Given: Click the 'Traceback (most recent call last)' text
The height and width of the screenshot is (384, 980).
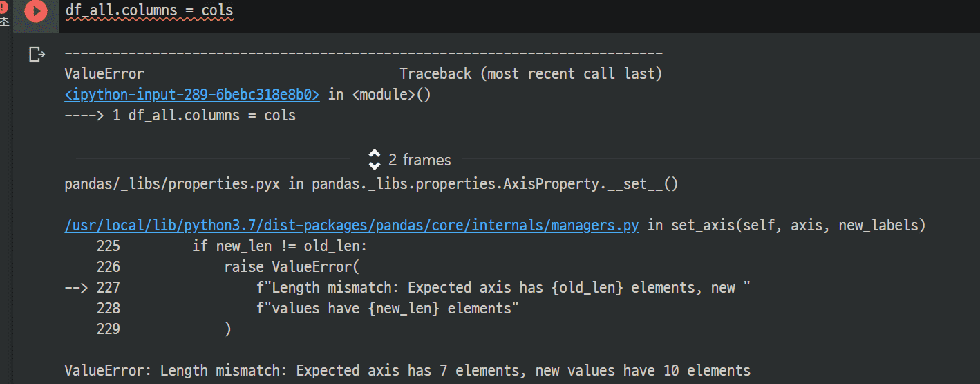Looking at the screenshot, I should pyautogui.click(x=531, y=73).
